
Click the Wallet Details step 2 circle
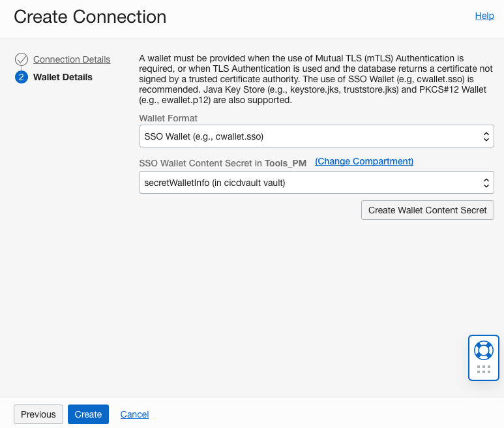coord(22,77)
